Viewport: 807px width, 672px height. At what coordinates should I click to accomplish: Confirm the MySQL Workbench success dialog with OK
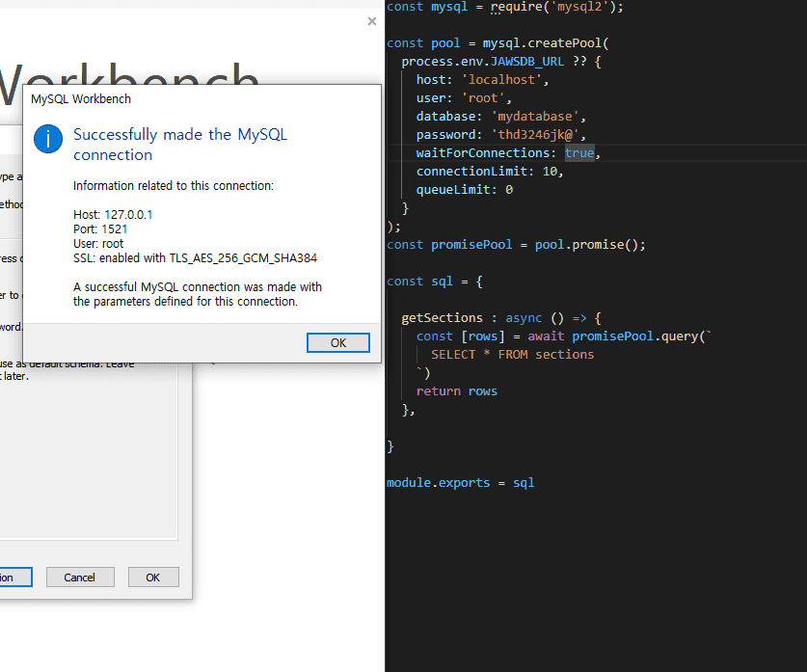338,342
